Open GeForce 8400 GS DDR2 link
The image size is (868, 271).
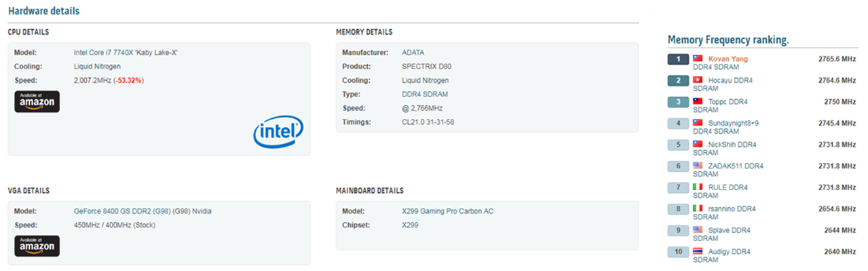tap(143, 211)
